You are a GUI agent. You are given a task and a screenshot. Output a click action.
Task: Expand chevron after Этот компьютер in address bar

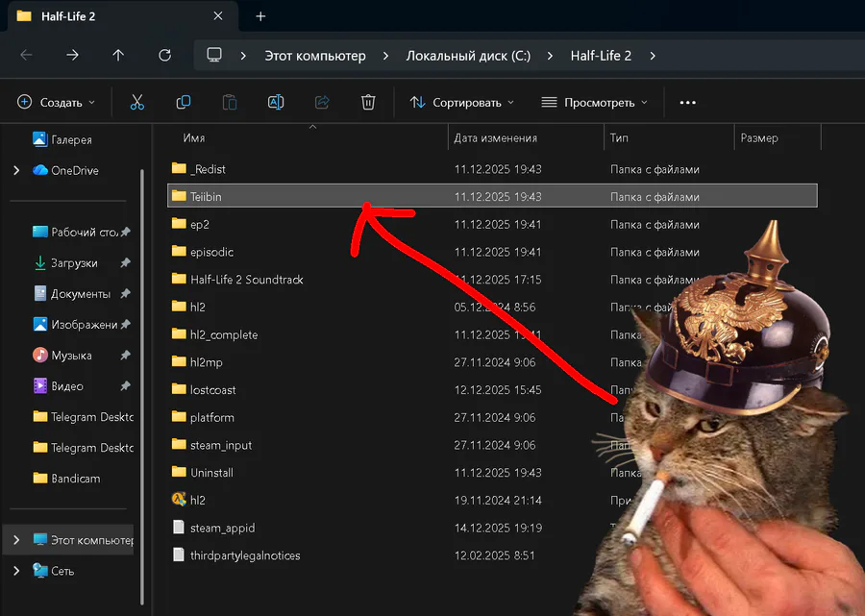pyautogui.click(x=385, y=56)
